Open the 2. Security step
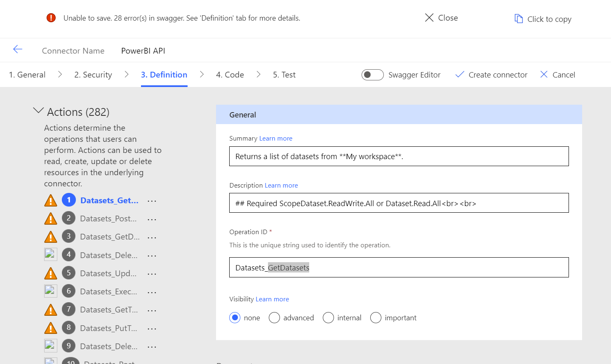The image size is (611, 364). tap(93, 75)
